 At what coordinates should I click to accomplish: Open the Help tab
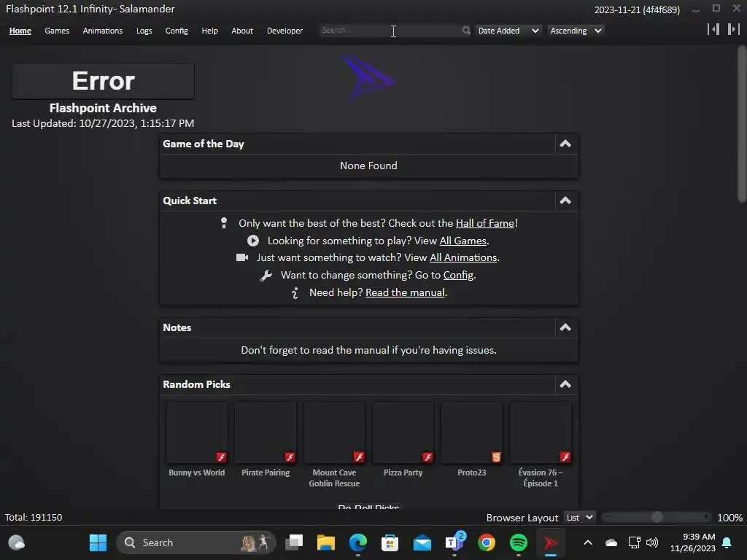[209, 31]
